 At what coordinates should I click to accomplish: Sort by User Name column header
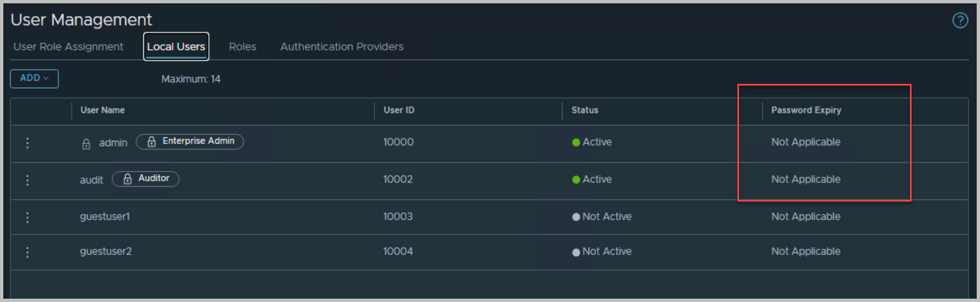coord(103,110)
